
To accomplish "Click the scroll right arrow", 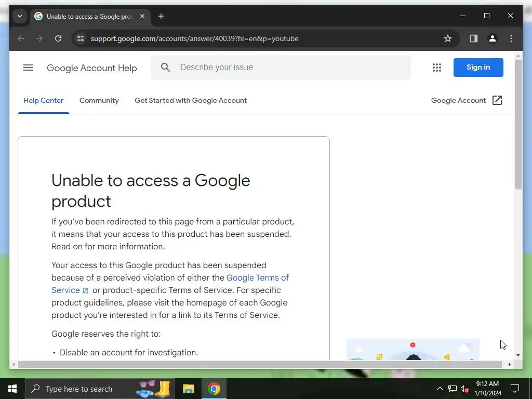I will pyautogui.click(x=509, y=364).
